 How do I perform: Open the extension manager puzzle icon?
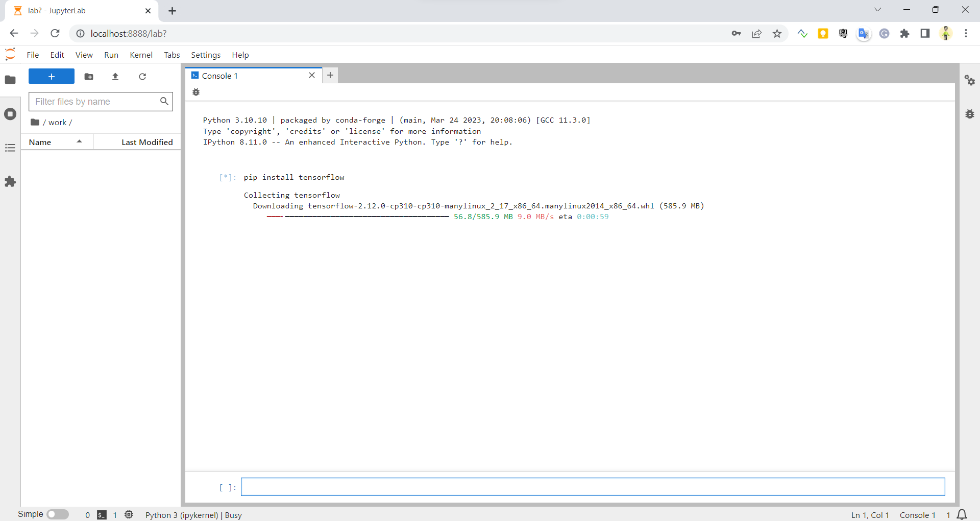pyautogui.click(x=10, y=182)
